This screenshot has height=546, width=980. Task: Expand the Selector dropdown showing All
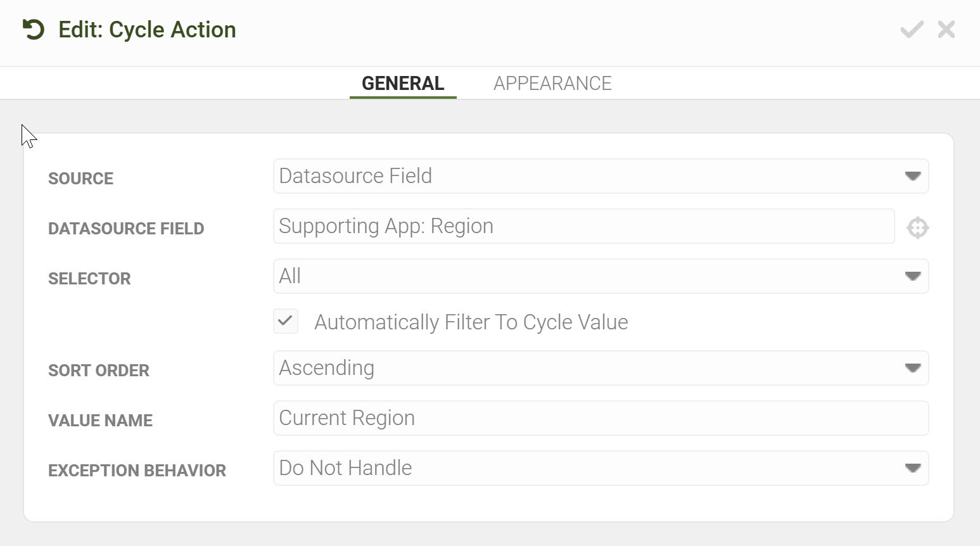coord(601,276)
